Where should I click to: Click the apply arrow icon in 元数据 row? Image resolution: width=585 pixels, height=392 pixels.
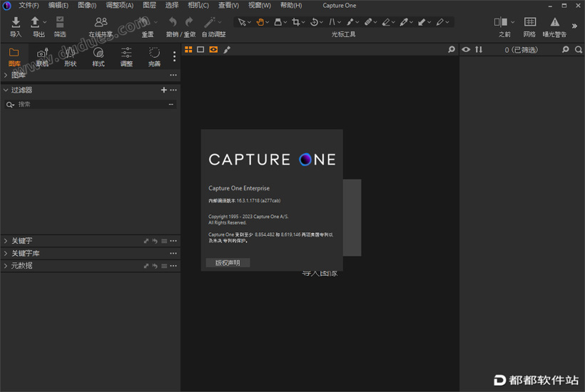155,266
